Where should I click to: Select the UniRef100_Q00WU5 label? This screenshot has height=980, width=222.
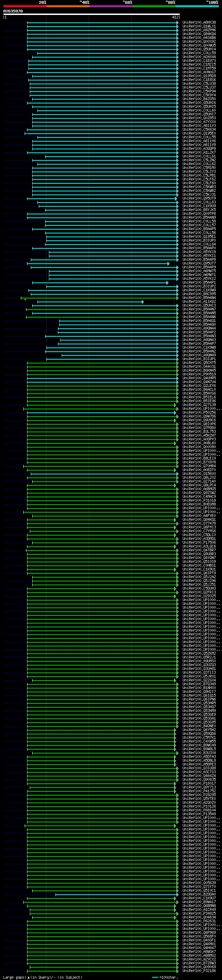(x=199, y=45)
